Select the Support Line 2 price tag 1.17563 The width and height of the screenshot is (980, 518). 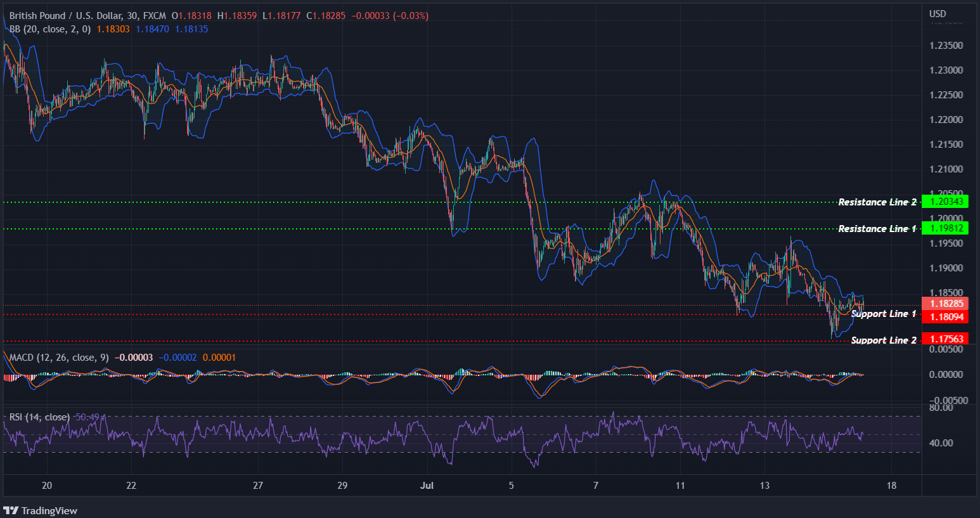click(946, 339)
